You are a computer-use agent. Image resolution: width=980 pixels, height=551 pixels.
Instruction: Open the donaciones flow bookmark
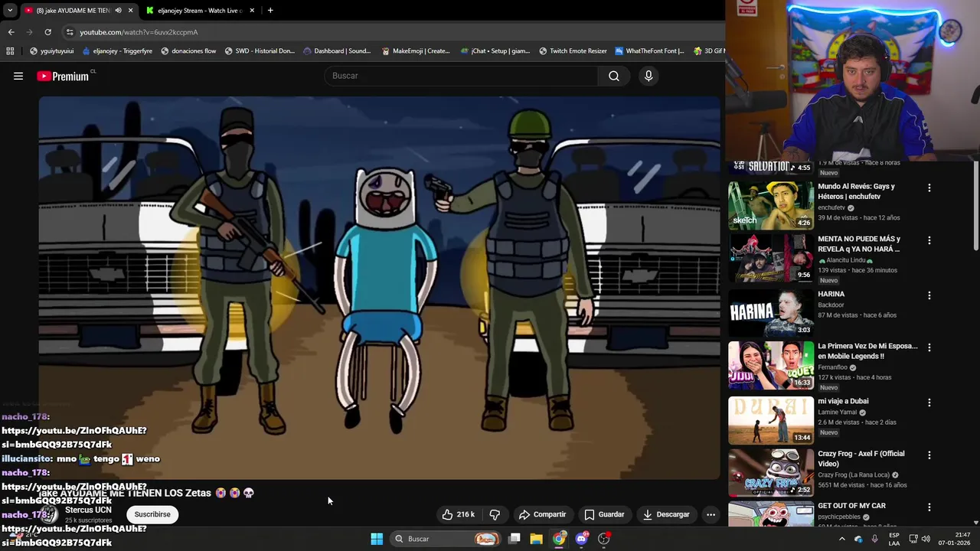click(x=188, y=51)
